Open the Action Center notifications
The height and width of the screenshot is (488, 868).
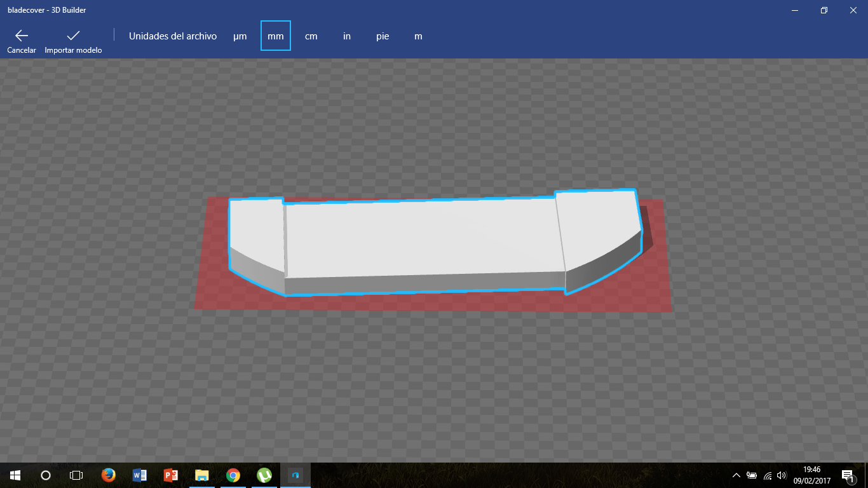(x=847, y=475)
